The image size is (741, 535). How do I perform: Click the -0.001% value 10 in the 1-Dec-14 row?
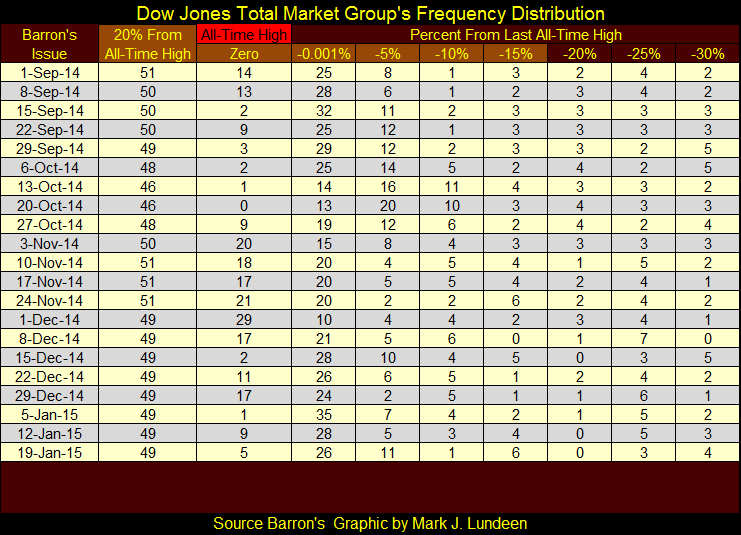click(x=324, y=319)
